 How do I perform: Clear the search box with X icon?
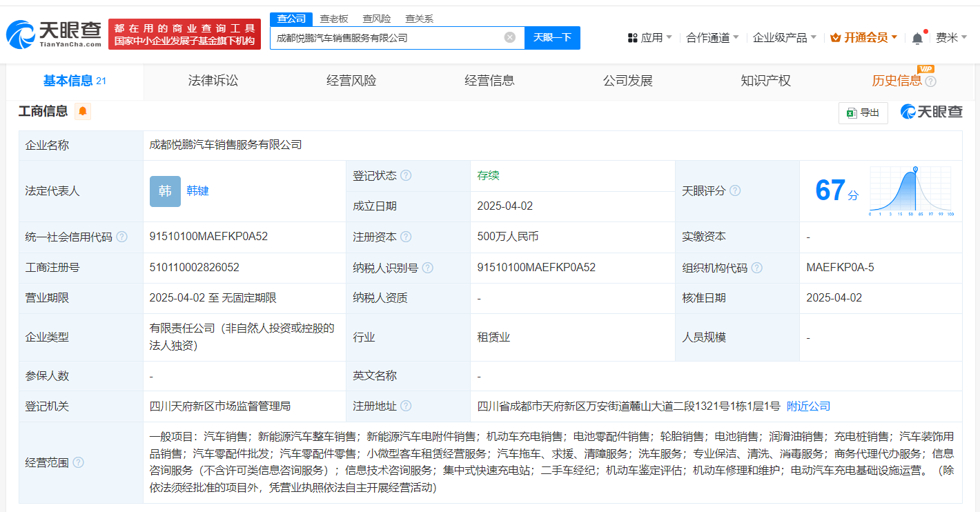[x=509, y=37]
